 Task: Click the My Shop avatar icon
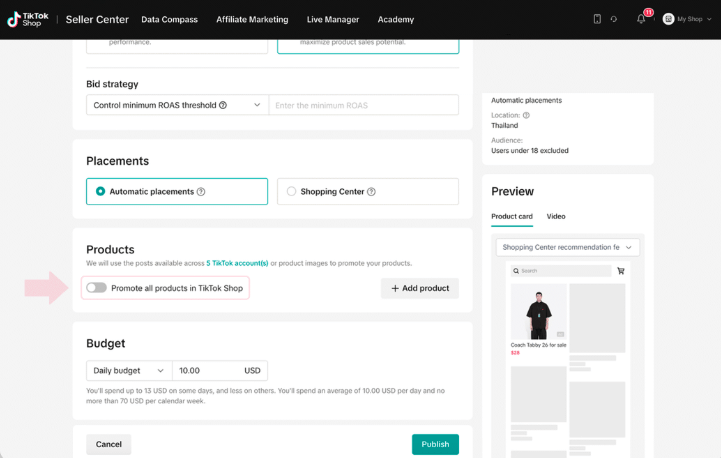pos(668,19)
